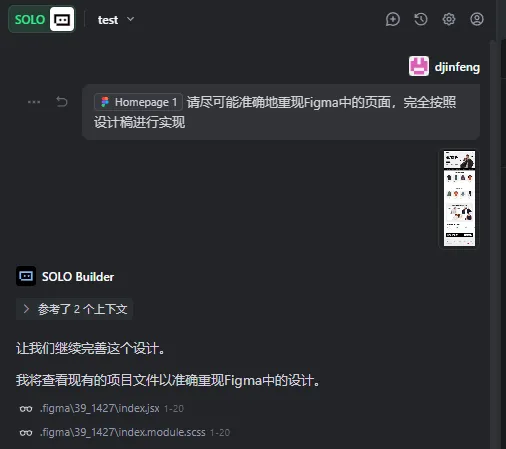Viewport: 506px width, 449px height.
Task: Toggle the SOLO mode switch
Action: click(42, 19)
